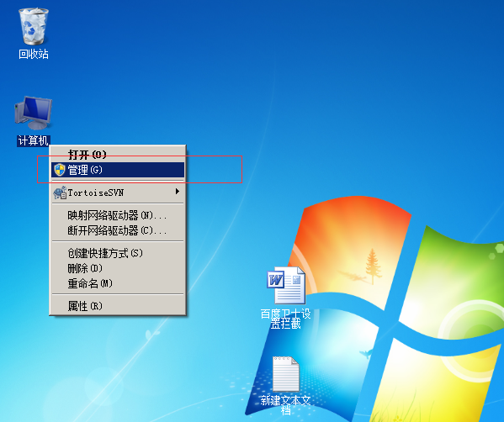The width and height of the screenshot is (504, 422).
Task: Click the 回收站 label text
Action: click(x=34, y=54)
